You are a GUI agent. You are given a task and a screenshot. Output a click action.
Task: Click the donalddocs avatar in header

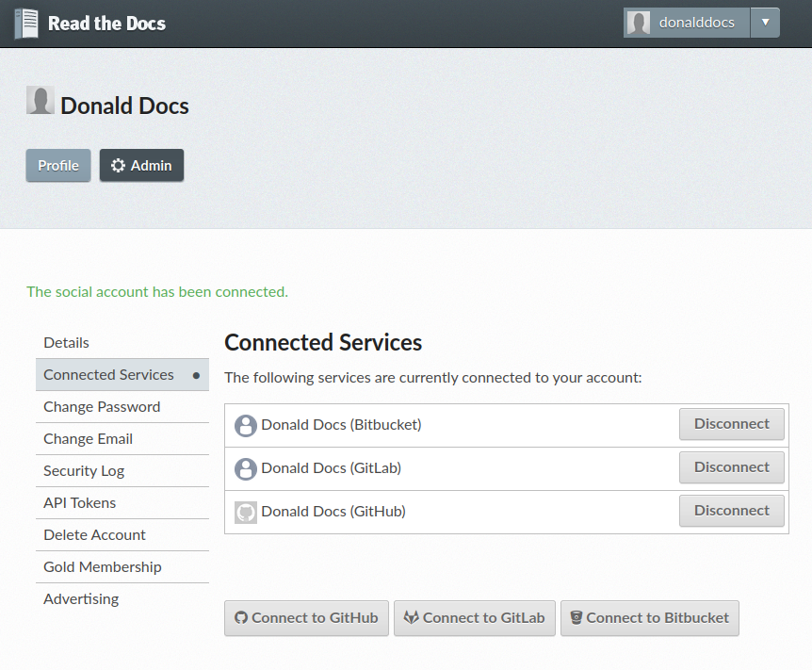coord(639,23)
